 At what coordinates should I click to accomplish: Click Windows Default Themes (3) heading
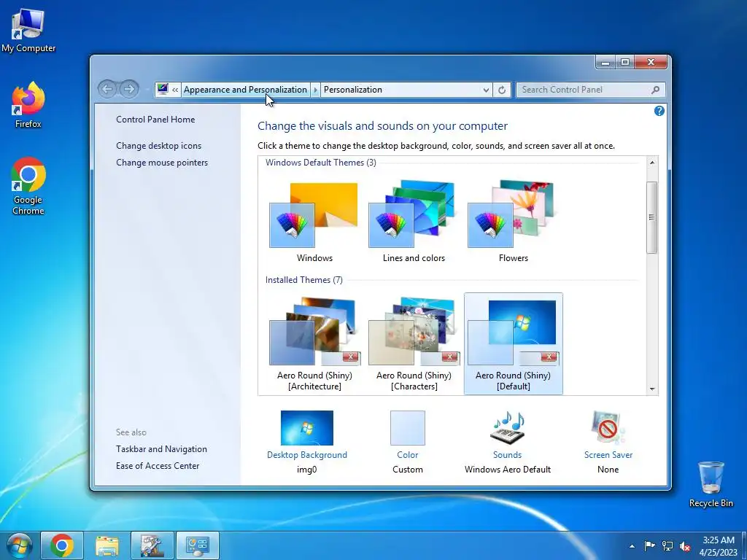(x=321, y=163)
